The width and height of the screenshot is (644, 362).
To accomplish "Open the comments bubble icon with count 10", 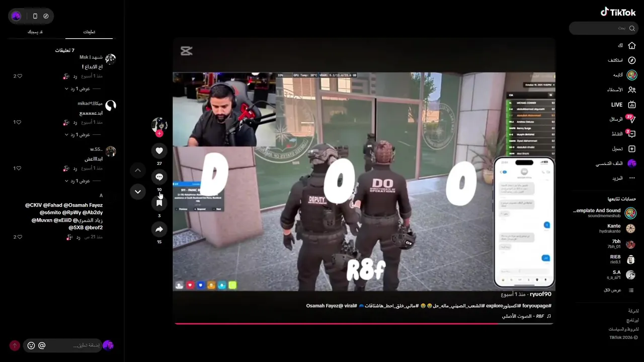I will tap(159, 177).
